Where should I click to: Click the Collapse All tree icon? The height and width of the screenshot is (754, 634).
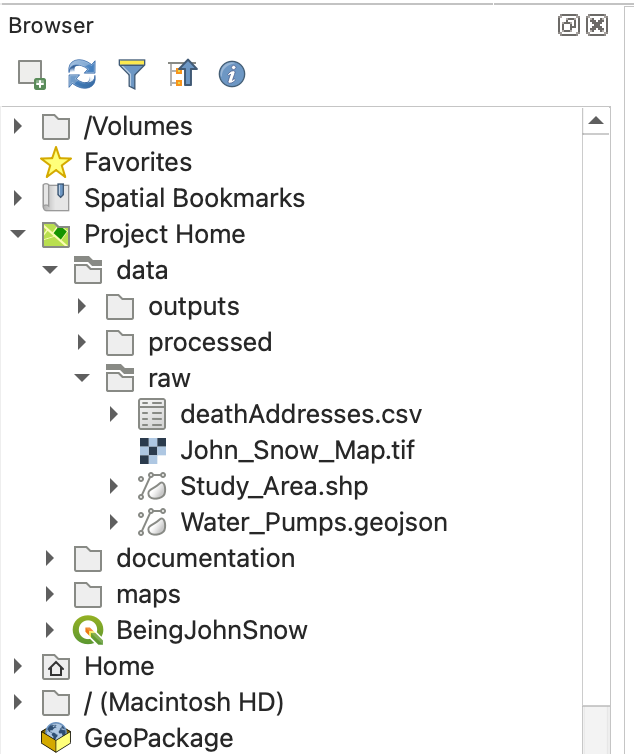(x=183, y=74)
